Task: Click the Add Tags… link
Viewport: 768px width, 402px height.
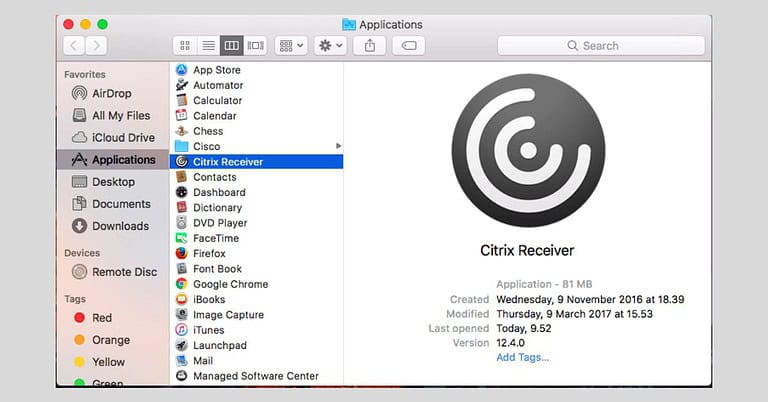Action: [523, 357]
